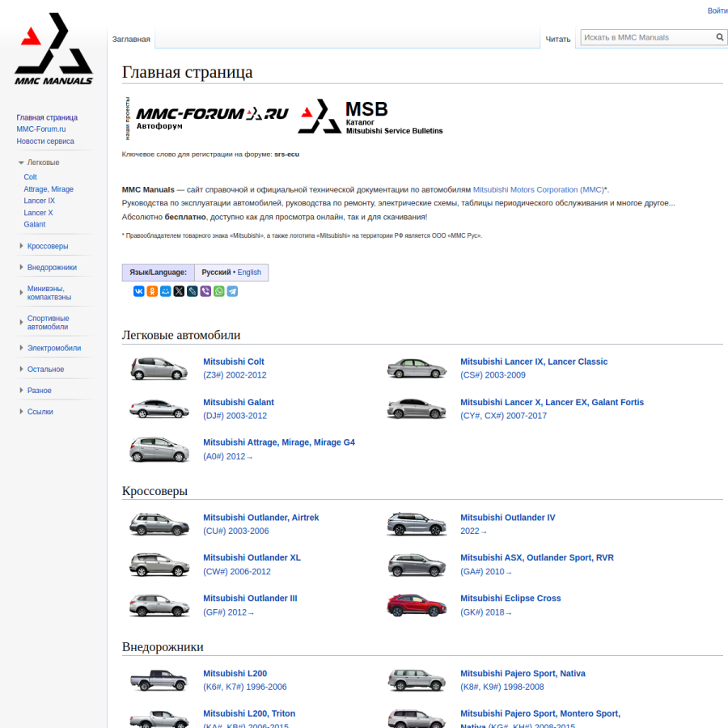Click the Outlander IV car thumbnail

(x=417, y=523)
